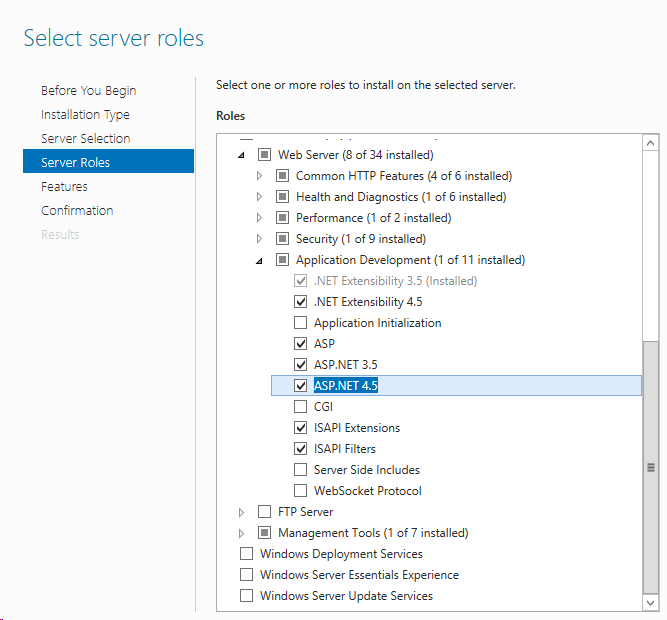
Task: Expand the Health and Diagnostics node
Action: 260,197
